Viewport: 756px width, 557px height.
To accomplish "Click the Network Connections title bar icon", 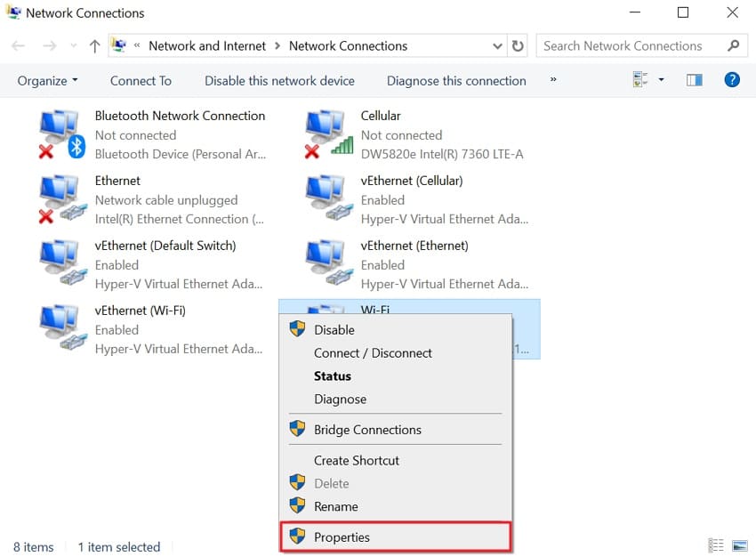I will point(13,12).
